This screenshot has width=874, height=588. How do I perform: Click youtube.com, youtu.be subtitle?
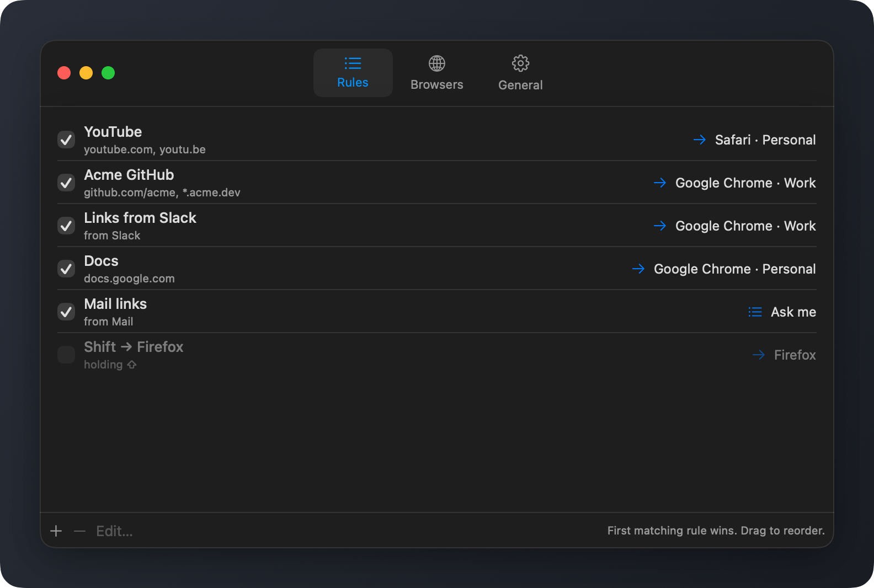145,149
